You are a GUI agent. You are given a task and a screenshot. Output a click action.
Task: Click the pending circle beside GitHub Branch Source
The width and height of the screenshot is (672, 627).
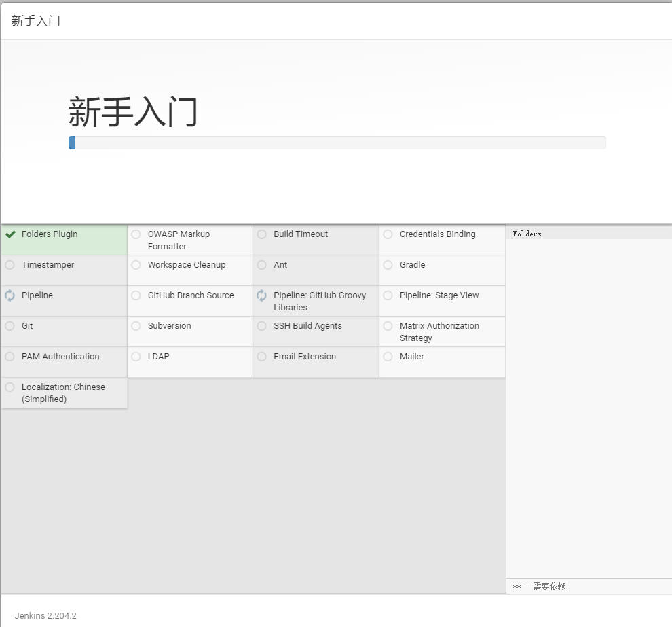pyautogui.click(x=136, y=295)
